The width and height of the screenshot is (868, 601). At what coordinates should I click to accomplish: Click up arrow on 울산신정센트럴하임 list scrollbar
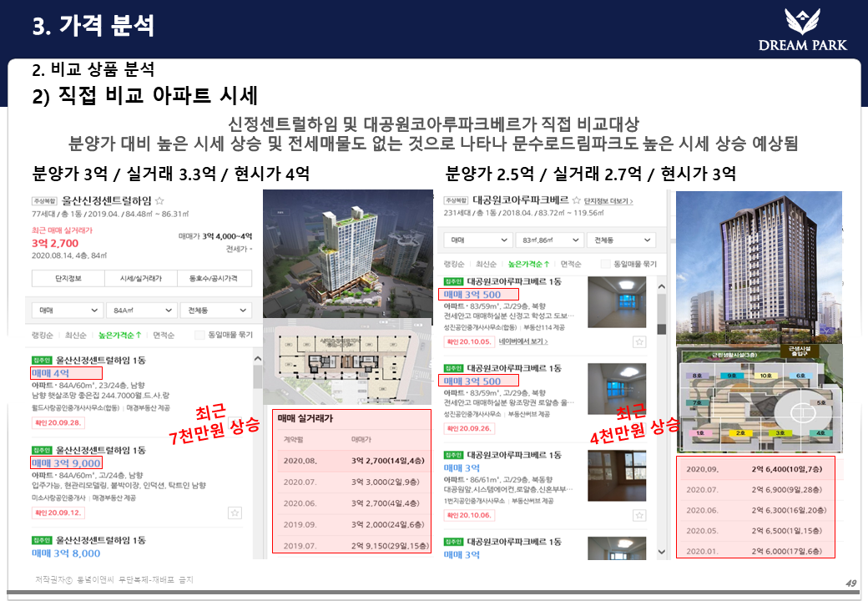tap(257, 359)
